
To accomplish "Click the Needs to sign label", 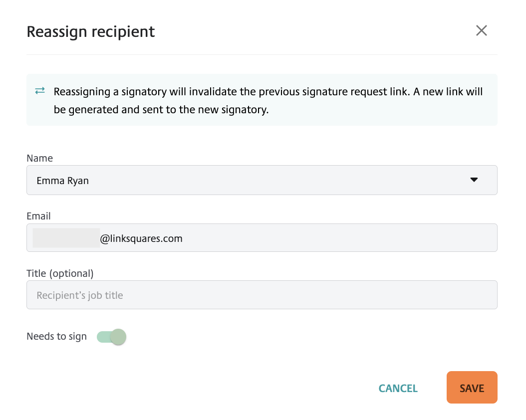I will tap(57, 336).
